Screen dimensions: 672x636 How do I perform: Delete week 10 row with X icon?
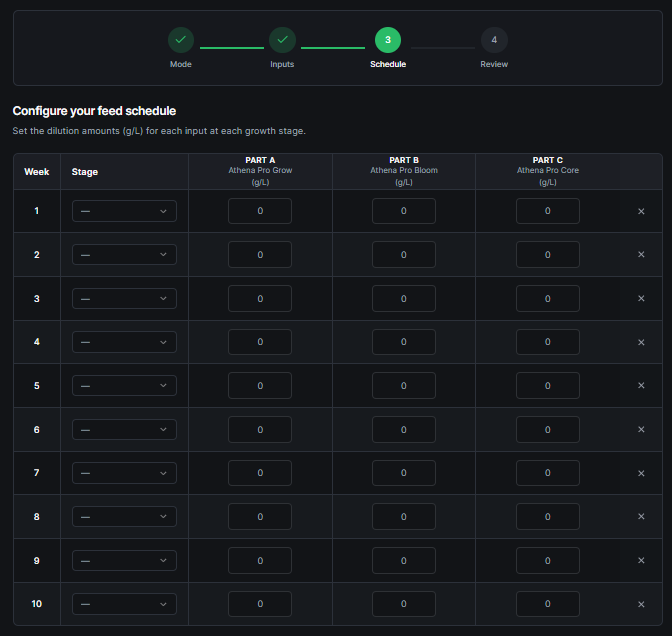coord(641,604)
